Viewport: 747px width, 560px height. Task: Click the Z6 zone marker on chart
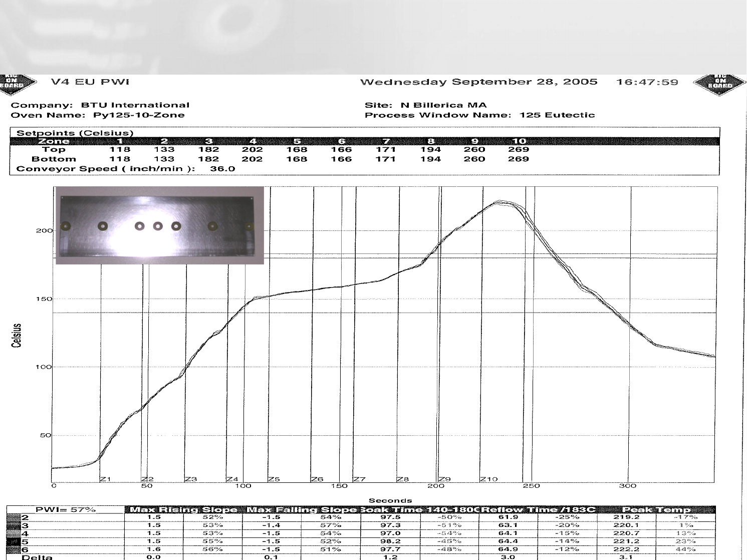317,479
